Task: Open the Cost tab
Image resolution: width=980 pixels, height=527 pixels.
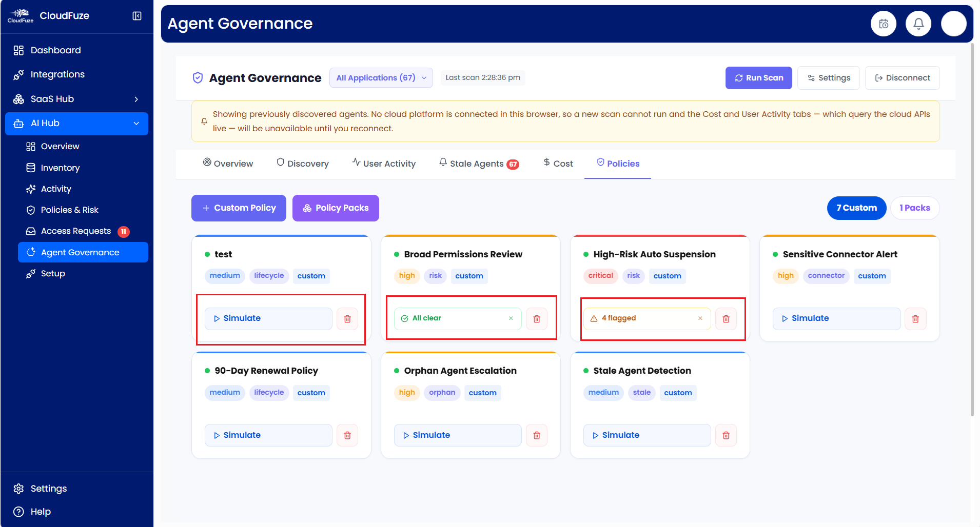Action: [x=558, y=164]
